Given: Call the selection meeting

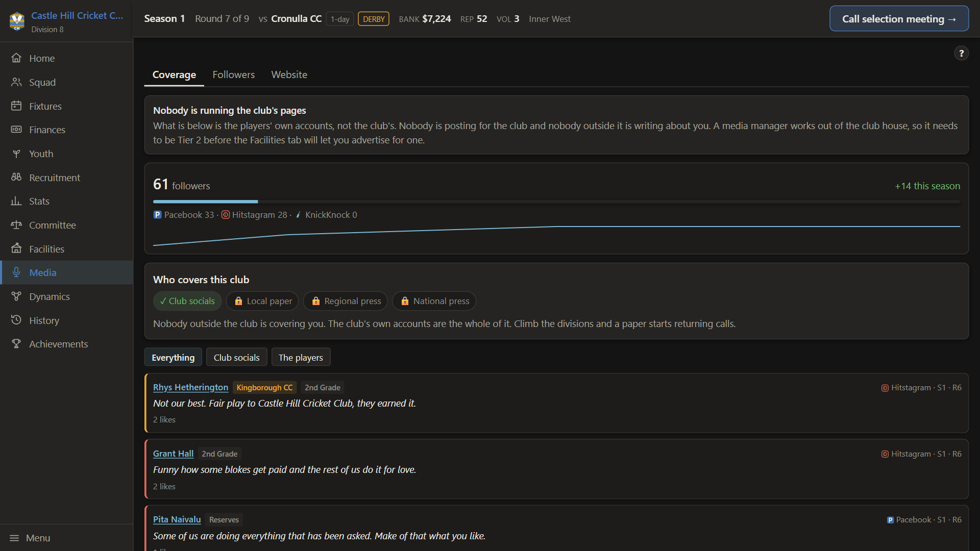Looking at the screenshot, I should click(x=899, y=19).
